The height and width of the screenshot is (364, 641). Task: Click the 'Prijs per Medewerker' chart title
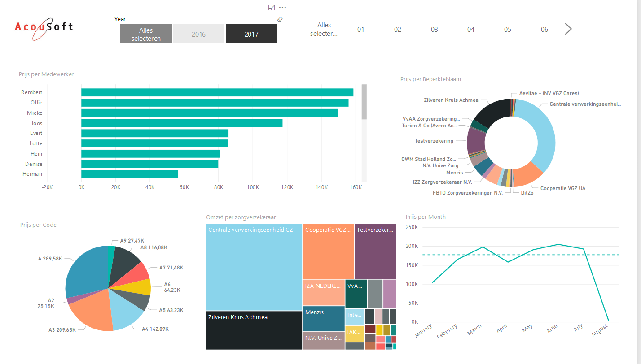coord(46,74)
